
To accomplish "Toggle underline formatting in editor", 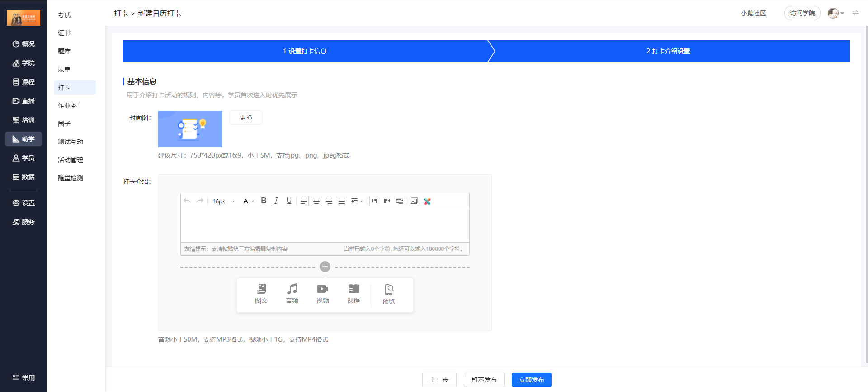I will (289, 201).
